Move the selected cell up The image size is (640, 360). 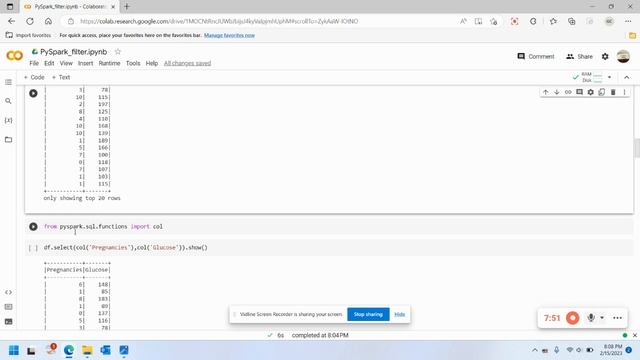(x=546, y=92)
